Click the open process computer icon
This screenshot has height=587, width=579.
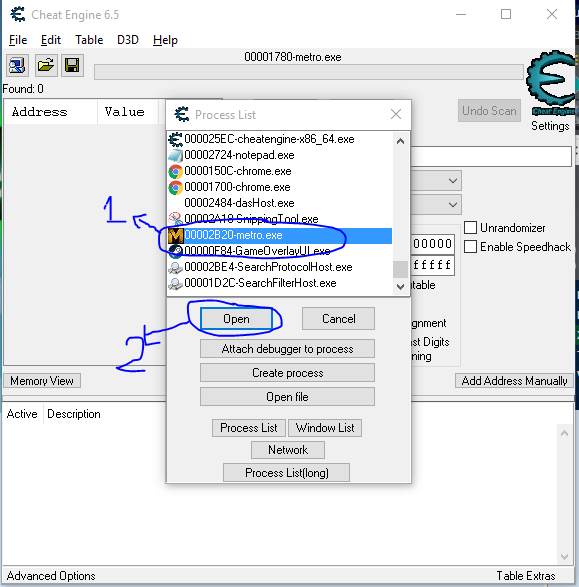tap(17, 66)
